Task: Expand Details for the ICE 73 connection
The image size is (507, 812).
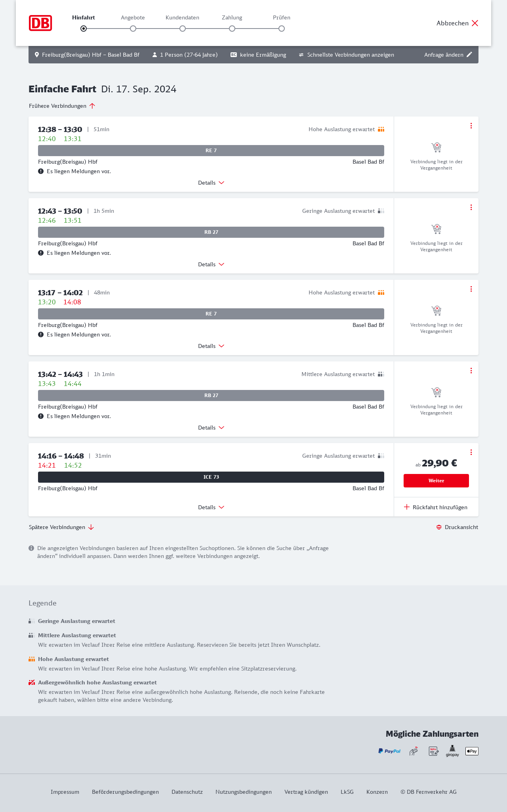Action: point(211,507)
